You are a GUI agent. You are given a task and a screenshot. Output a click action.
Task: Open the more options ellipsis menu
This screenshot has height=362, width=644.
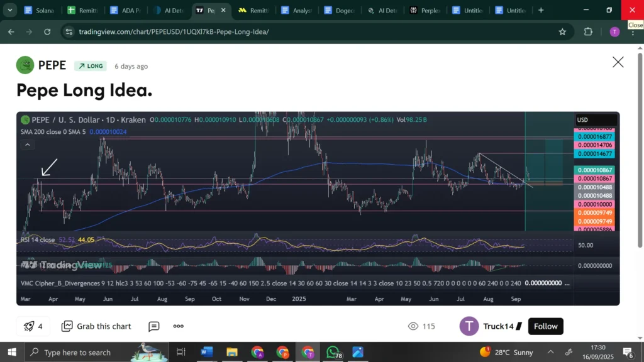[x=178, y=326]
